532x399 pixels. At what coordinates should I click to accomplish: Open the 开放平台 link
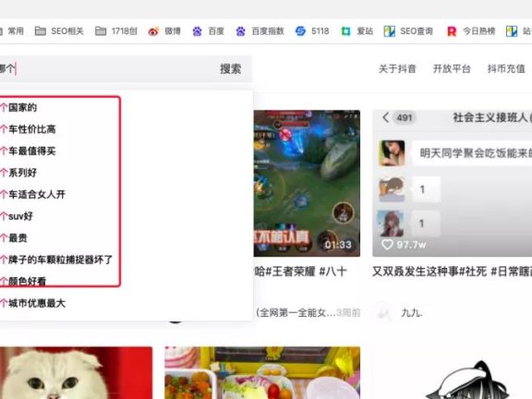coord(452,69)
